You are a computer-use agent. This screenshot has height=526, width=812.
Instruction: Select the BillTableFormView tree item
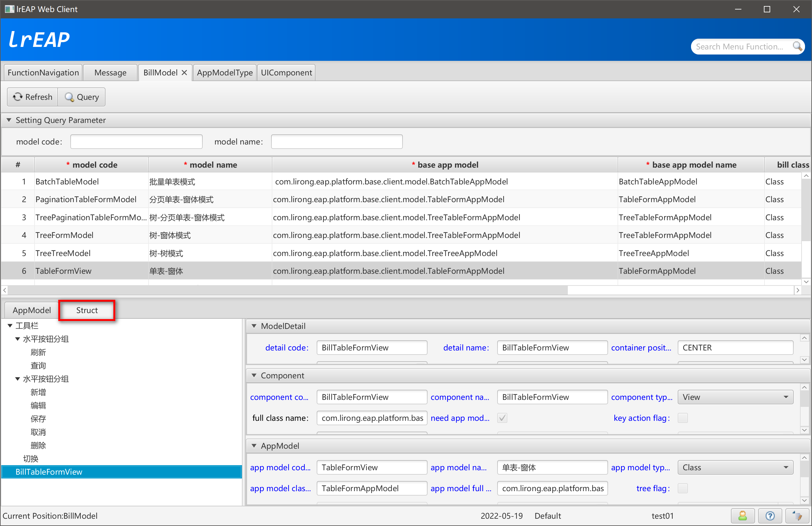[122, 472]
